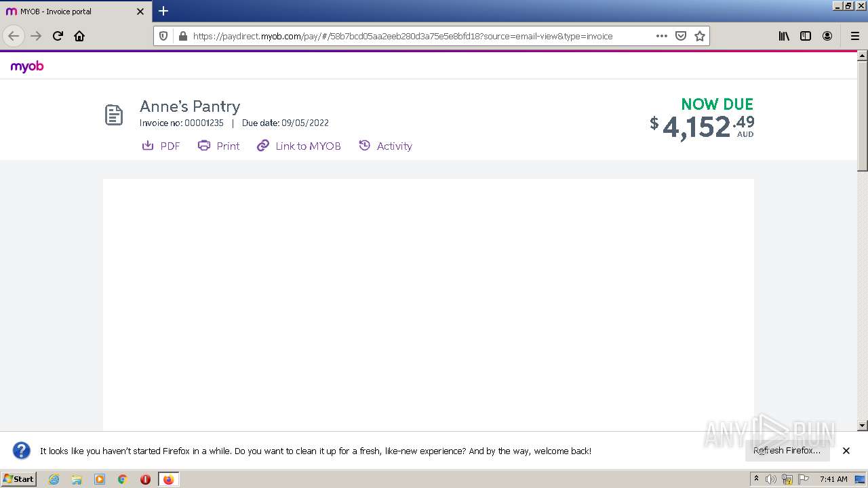
Task: Open the Firefox home page
Action: 79,36
